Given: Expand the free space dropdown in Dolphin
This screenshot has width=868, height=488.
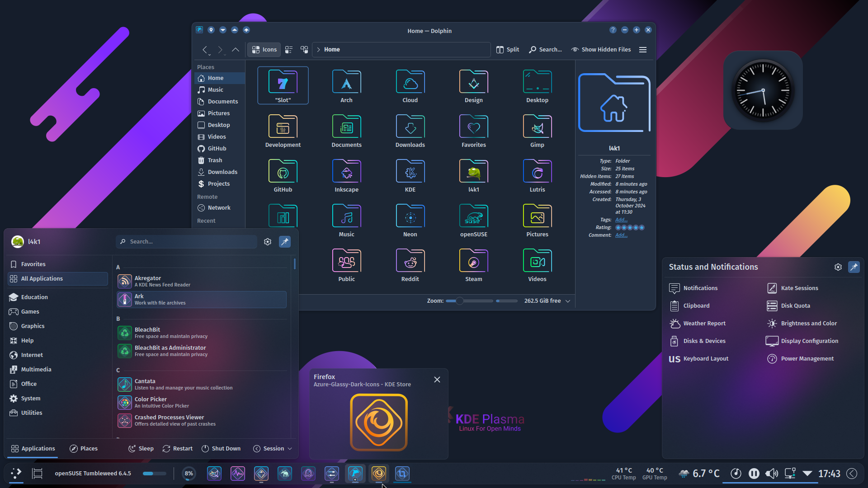Looking at the screenshot, I should pos(568,301).
